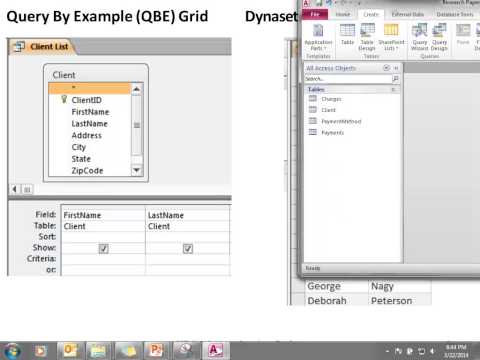Click the Windows Start orb
Viewport: 480px width, 360px height.
tap(12, 351)
